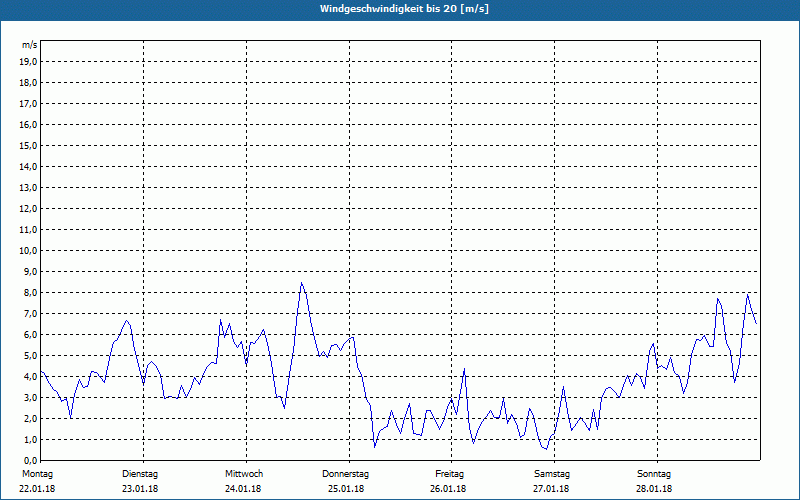Select the 8,0 y-axis label

coord(30,292)
